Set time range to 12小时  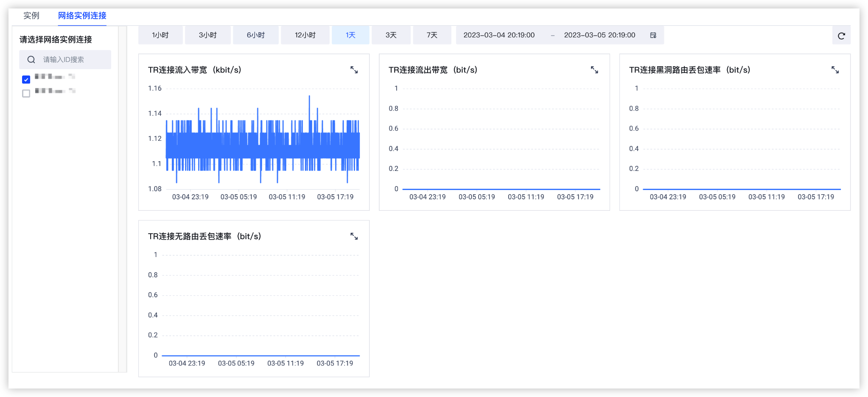[305, 35]
